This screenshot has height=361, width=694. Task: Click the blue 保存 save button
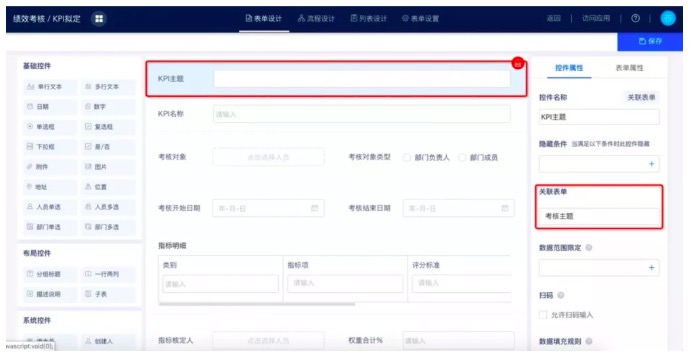click(x=650, y=41)
